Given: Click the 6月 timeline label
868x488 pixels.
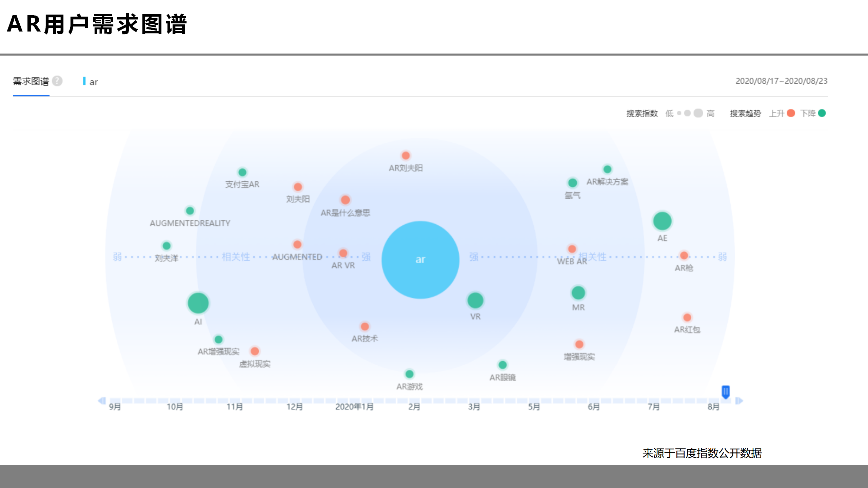Looking at the screenshot, I should [x=594, y=407].
